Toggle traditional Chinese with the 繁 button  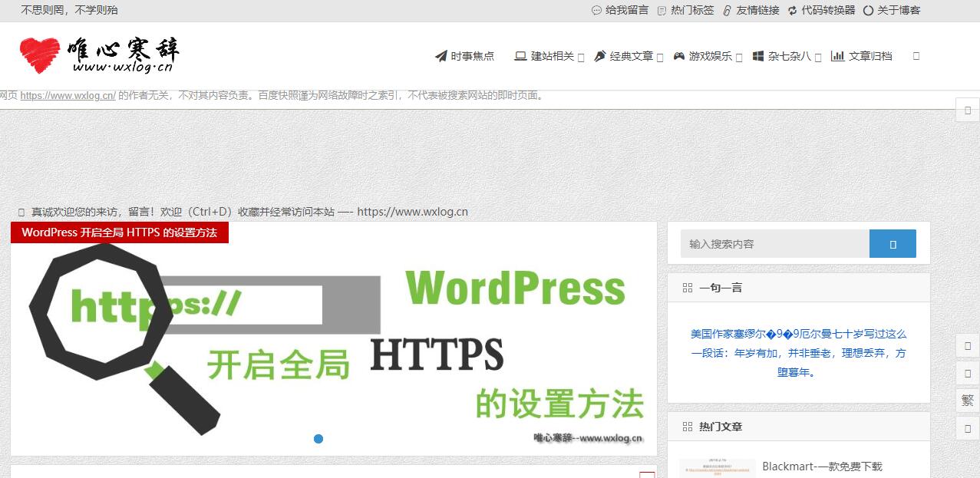click(968, 400)
